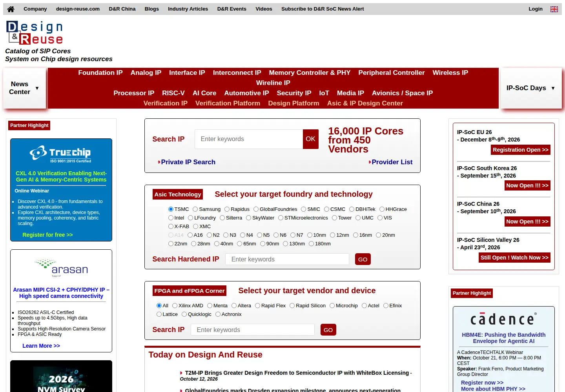Expand the IP-SoC Days dropdown

point(531,88)
